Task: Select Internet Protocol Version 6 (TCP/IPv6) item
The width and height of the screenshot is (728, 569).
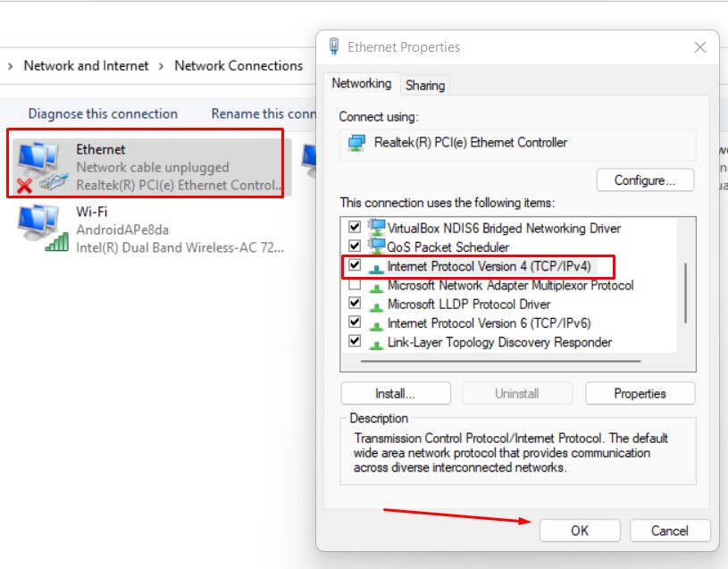Action: tap(489, 323)
